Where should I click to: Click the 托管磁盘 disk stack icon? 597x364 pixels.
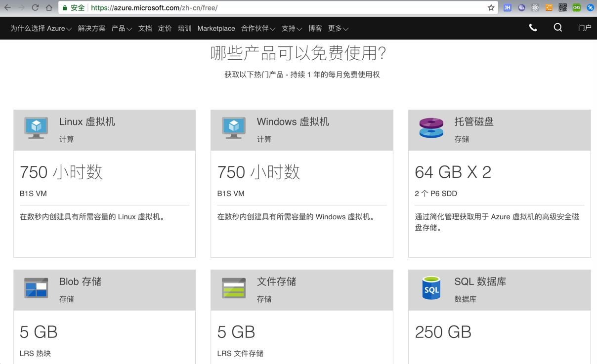431,128
